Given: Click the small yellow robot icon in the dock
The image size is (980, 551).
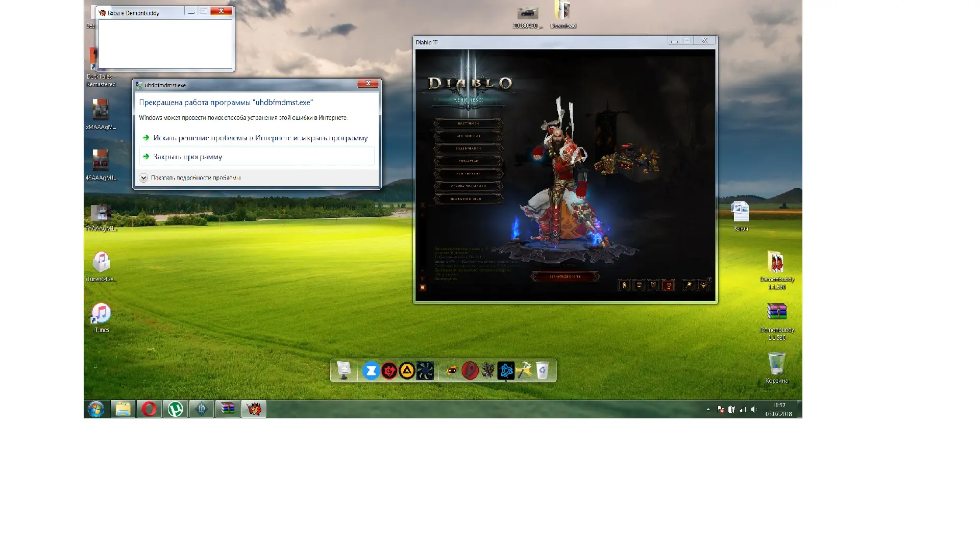Looking at the screenshot, I should click(452, 371).
